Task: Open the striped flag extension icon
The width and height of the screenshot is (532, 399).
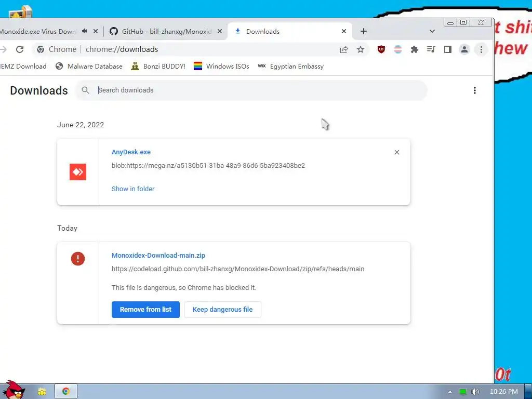Action: pyautogui.click(x=397, y=49)
